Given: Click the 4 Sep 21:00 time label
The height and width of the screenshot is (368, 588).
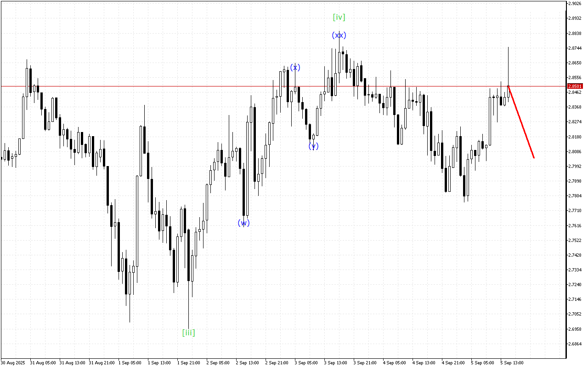Looking at the screenshot, I should (453, 363).
